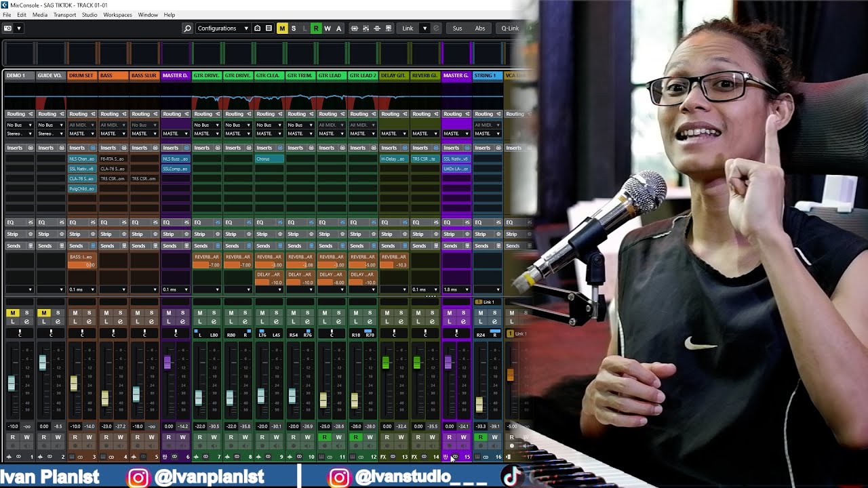This screenshot has height=488, width=868.
Task: Open the snapshot dropdown arrow next to camera
Action: click(x=18, y=28)
